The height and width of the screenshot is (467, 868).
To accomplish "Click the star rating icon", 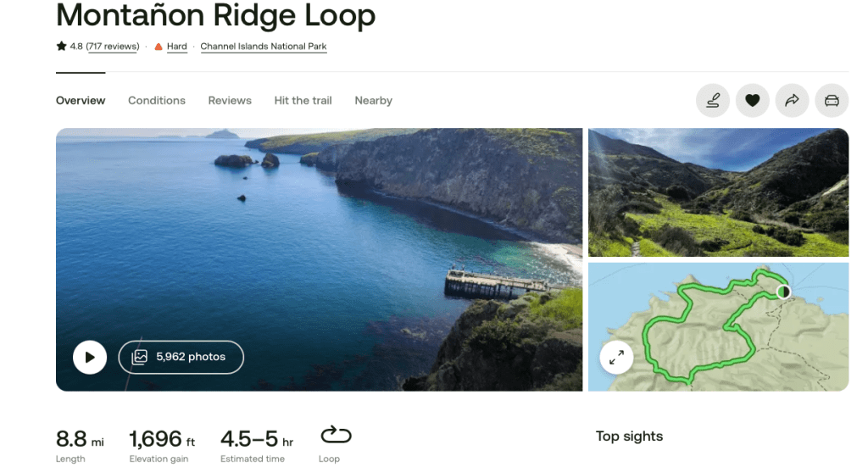I will 61,47.
